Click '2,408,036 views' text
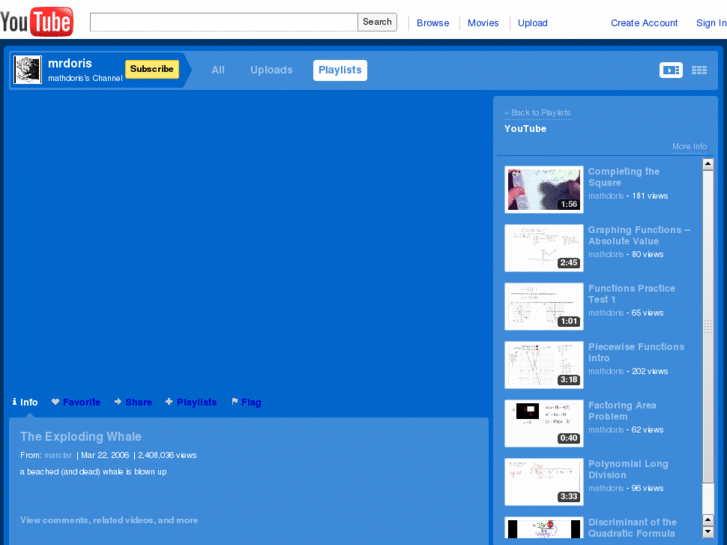 pos(167,455)
